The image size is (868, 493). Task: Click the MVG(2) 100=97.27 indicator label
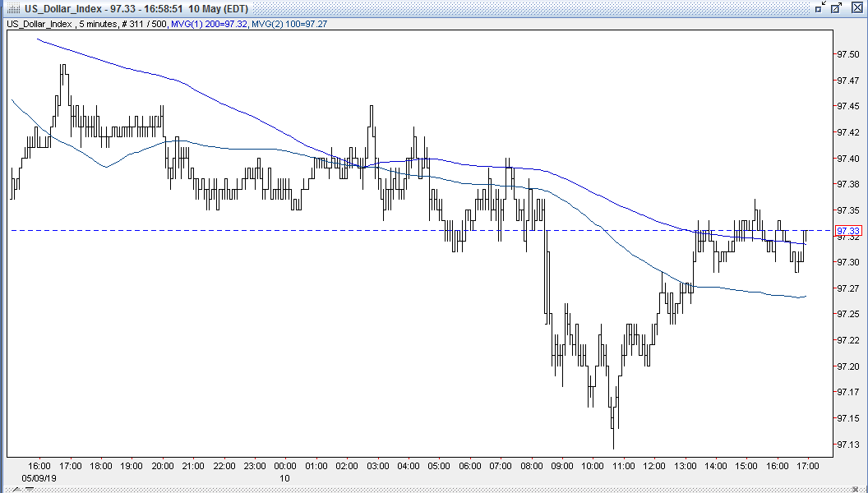click(289, 24)
